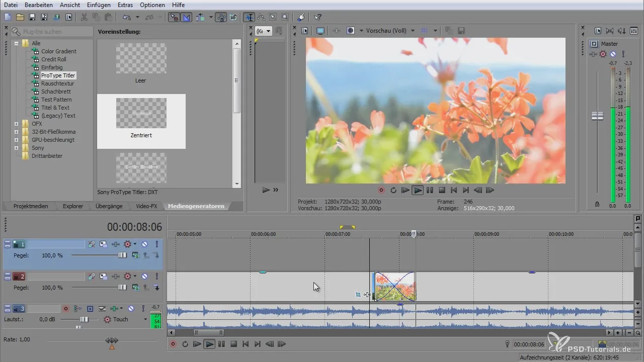Copy snapshot to clipboard in preview toolbar
The height and width of the screenshot is (362, 644).
(x=449, y=31)
